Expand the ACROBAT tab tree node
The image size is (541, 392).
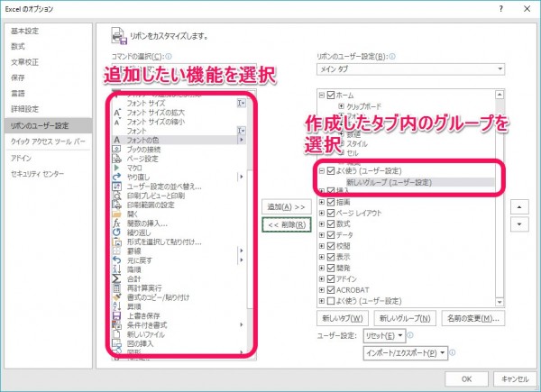[322, 290]
